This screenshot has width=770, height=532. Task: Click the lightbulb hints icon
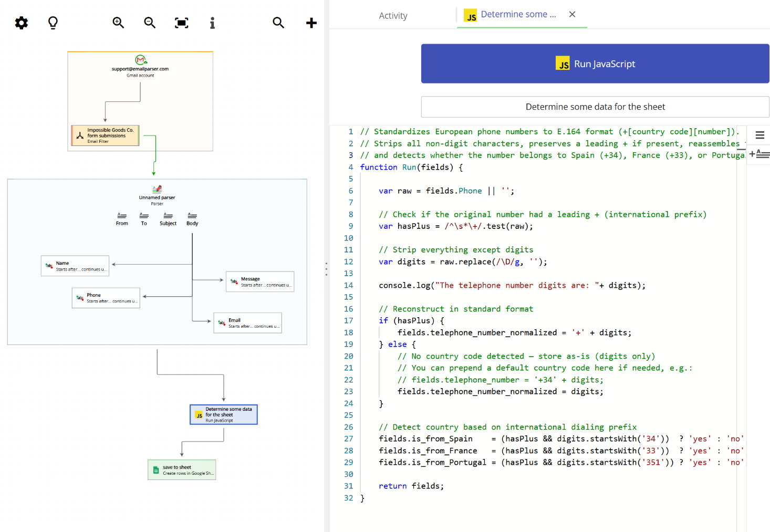(x=53, y=23)
